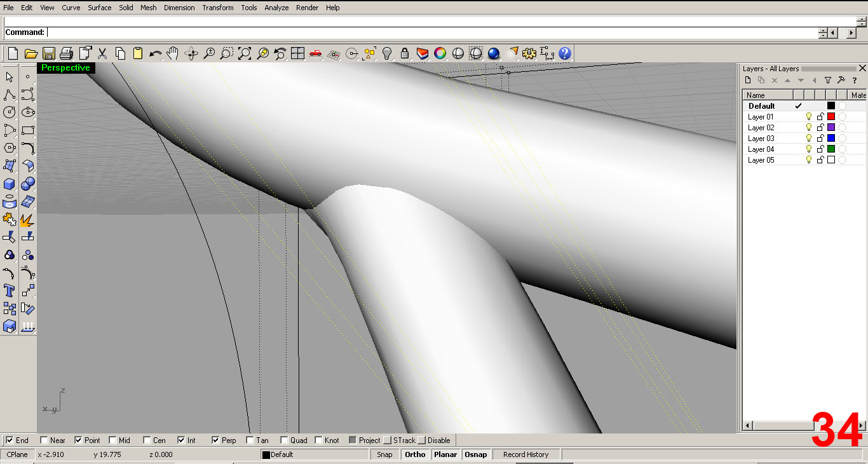Click the padlock Lock objects icon

click(405, 53)
